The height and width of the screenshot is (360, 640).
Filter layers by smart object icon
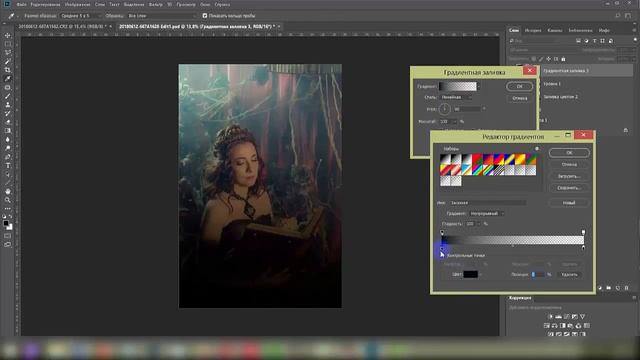pos(611,41)
